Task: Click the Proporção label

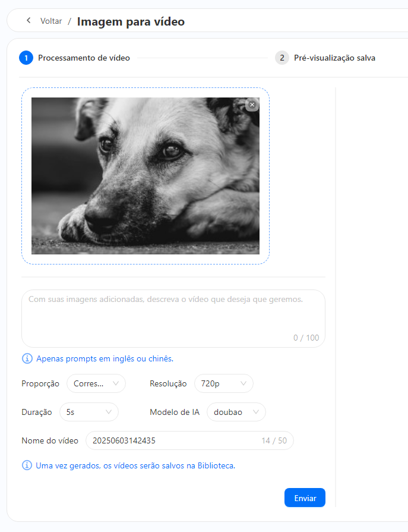Action: pos(40,384)
